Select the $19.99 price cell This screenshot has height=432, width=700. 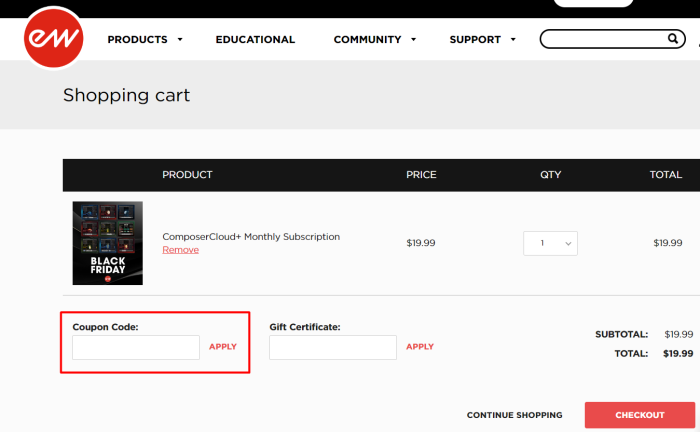[421, 243]
